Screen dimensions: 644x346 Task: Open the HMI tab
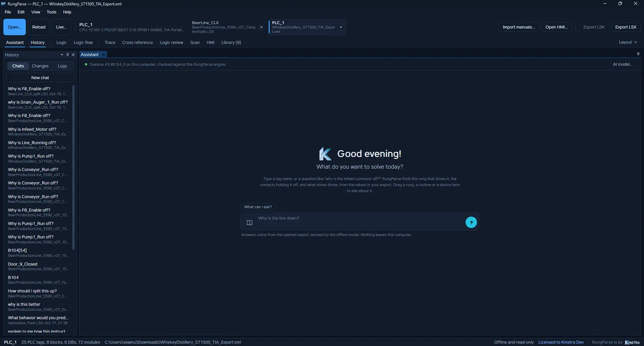pos(211,43)
